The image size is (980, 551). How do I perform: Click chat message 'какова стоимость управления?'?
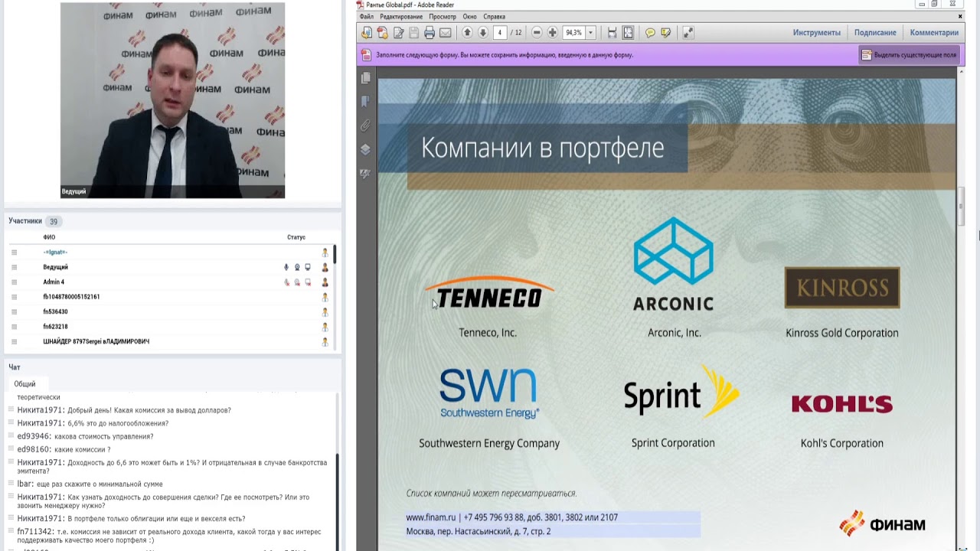(x=103, y=436)
